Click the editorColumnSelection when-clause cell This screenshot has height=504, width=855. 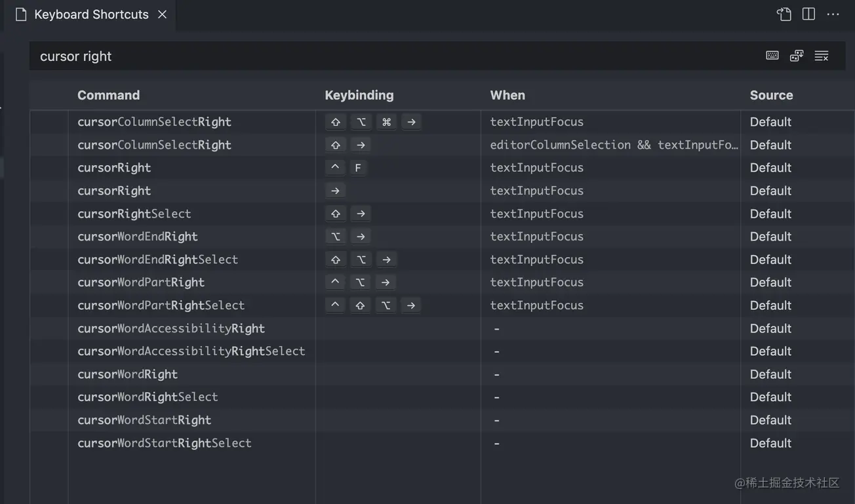click(614, 145)
